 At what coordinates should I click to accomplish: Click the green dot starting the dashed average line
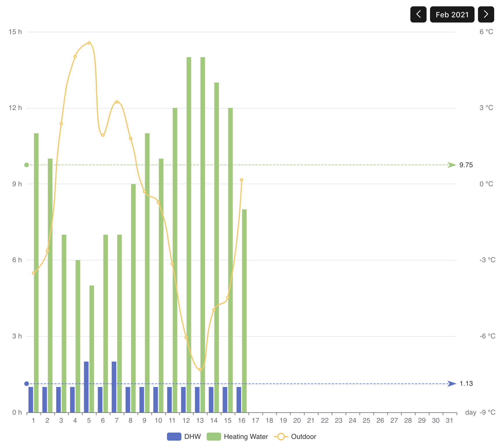26,165
